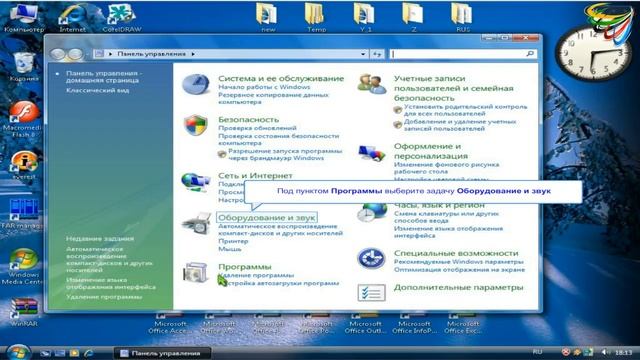The height and width of the screenshot is (360, 640).
Task: Open the Оборудование и звук heading
Action: [x=267, y=218]
